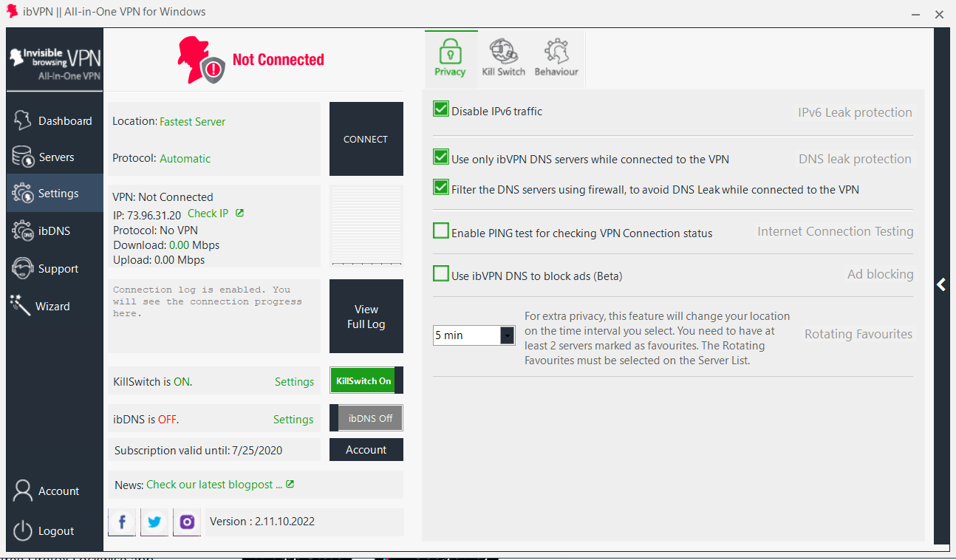Switch to the Privacy tab
The width and height of the screenshot is (956, 560).
click(x=450, y=58)
